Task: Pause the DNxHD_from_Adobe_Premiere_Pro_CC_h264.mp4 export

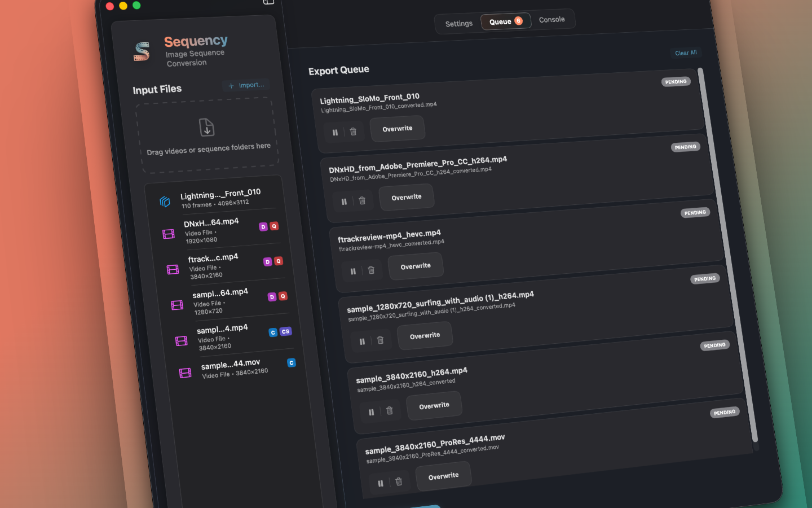Action: 344,202
